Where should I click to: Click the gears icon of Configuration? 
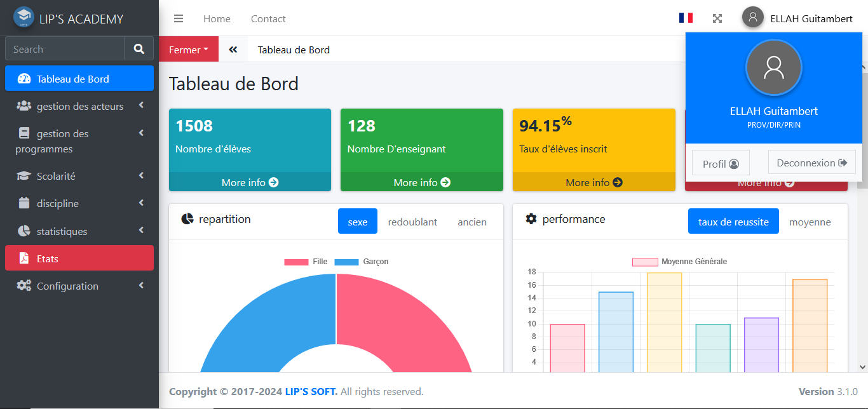tap(24, 286)
